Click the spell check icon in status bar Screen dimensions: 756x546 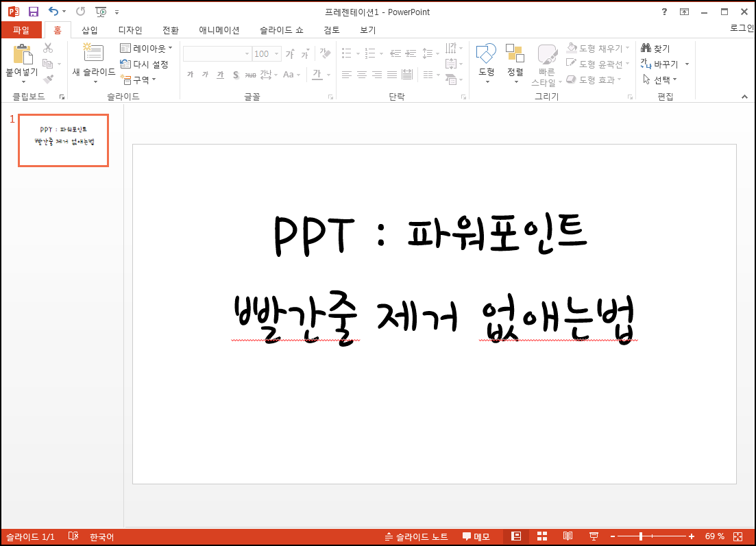[73, 536]
